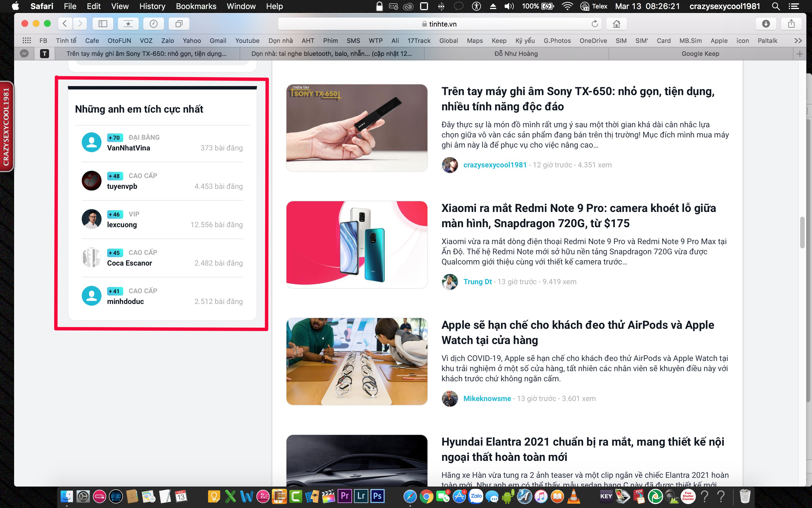The image size is (812, 508).
Task: Reload the tinhte.vn page
Action: [595, 24]
